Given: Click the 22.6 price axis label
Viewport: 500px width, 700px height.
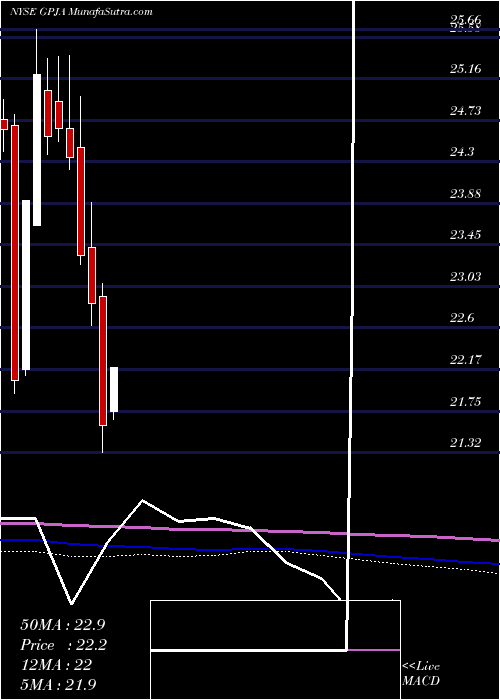Looking at the screenshot, I should point(462,318).
